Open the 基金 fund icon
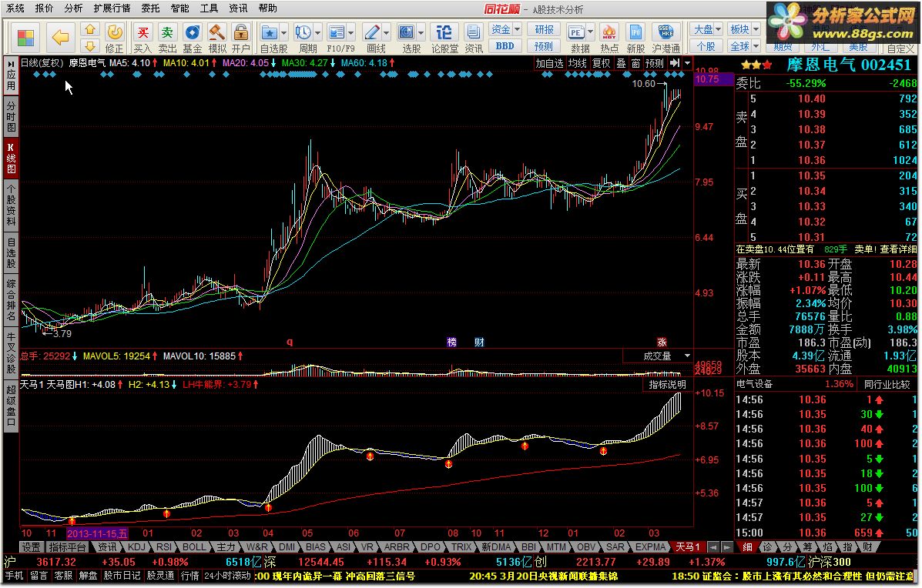Viewport: 922px width, 588px height. coord(193,38)
